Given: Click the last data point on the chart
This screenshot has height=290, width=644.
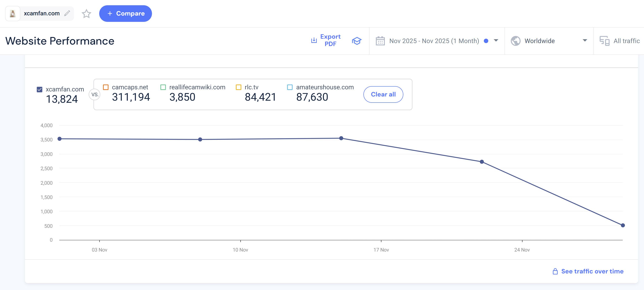Looking at the screenshot, I should click(623, 225).
